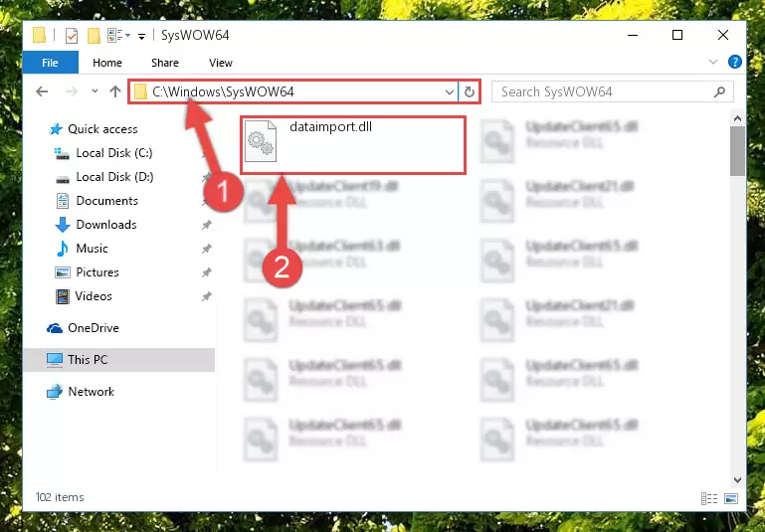Click the Properties icon in title bar
Viewport: 765px width, 532px height.
[72, 36]
